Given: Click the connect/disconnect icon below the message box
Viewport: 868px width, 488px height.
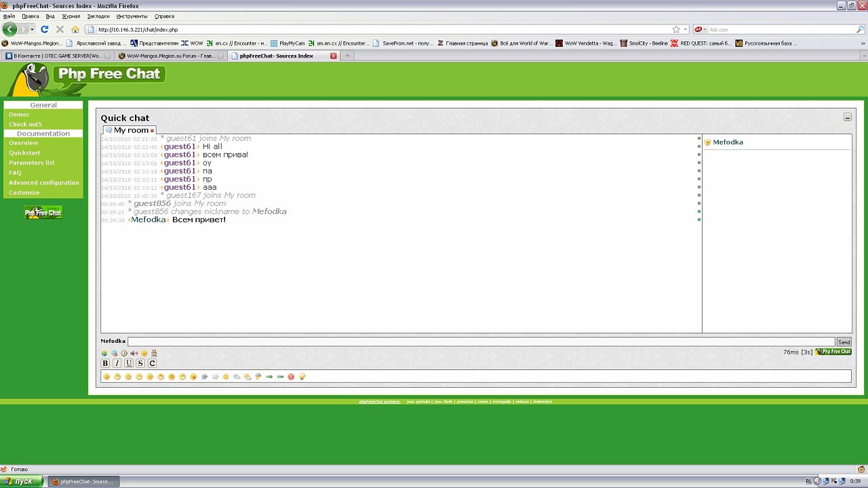Looking at the screenshot, I should point(104,353).
